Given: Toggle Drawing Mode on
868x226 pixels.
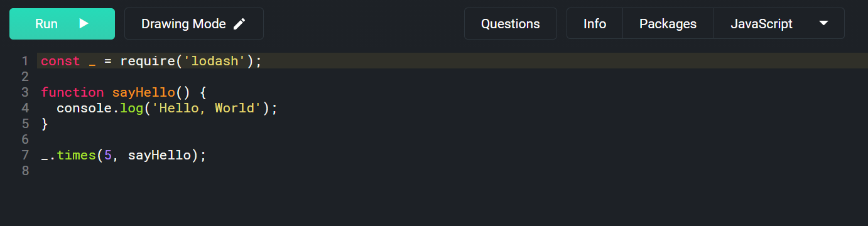Looking at the screenshot, I should pos(193,24).
